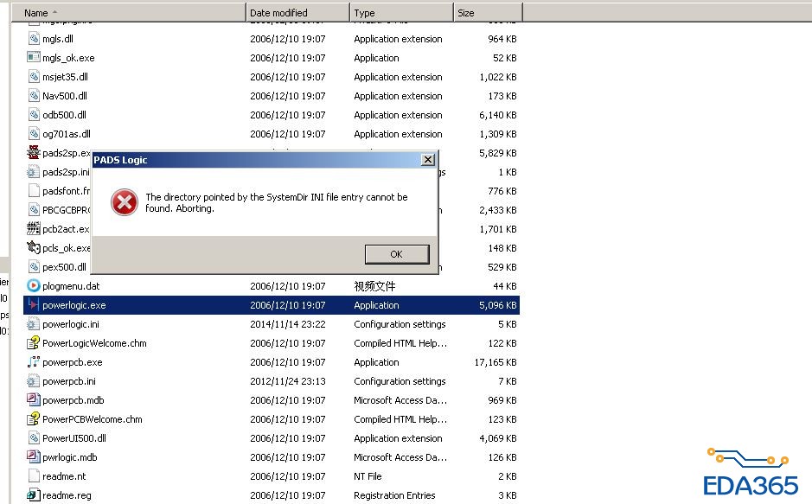The height and width of the screenshot is (504, 812).
Task: Sort files by the Date modified column
Action: (x=297, y=12)
